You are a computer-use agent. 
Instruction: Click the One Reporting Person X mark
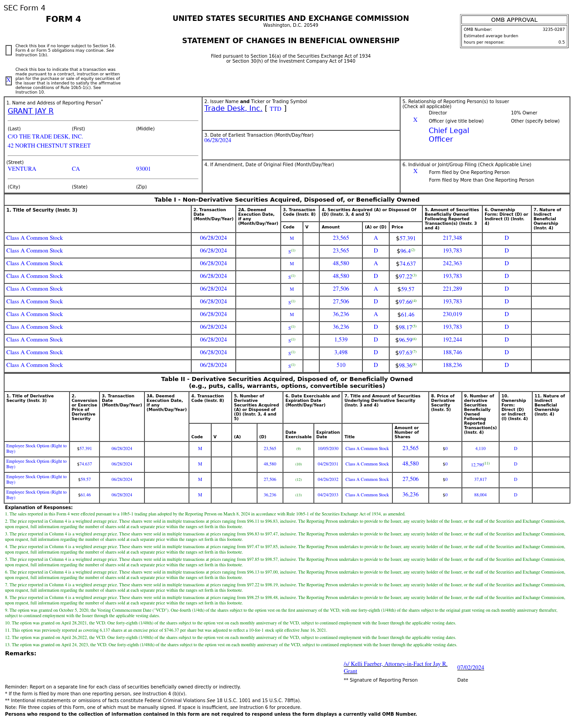click(415, 171)
